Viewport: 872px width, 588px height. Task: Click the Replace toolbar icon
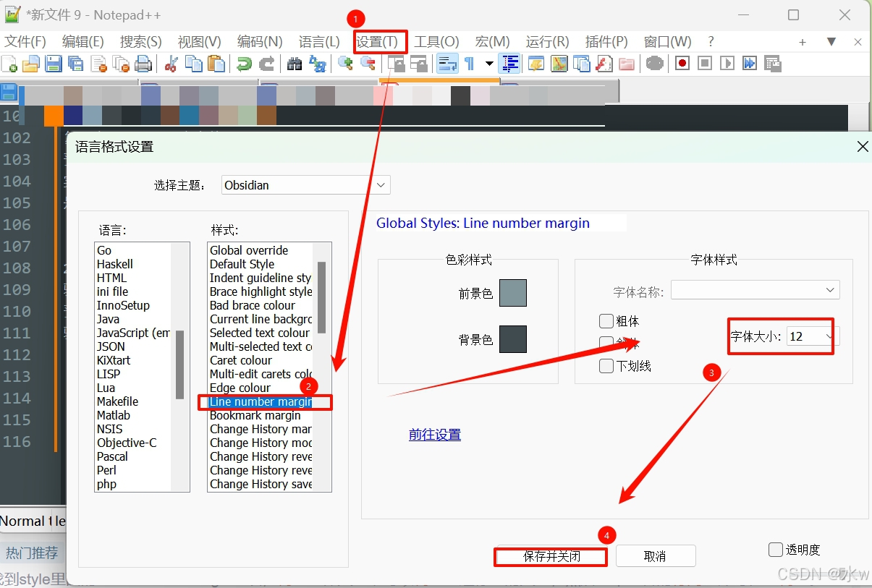coord(318,64)
